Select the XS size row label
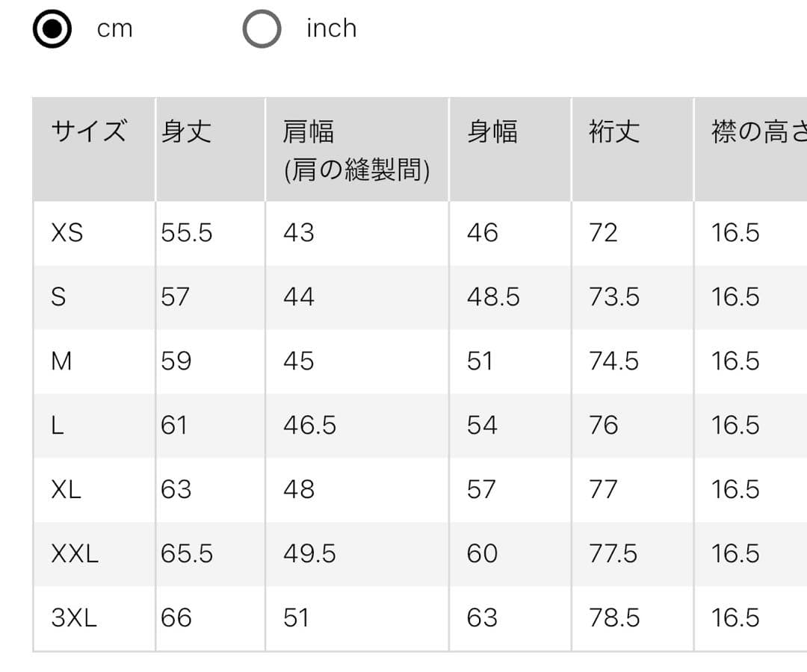The height and width of the screenshot is (672, 807). click(x=67, y=232)
